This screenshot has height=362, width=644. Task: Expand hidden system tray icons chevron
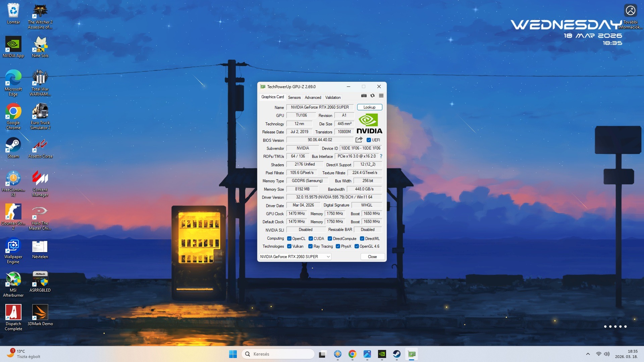588,354
